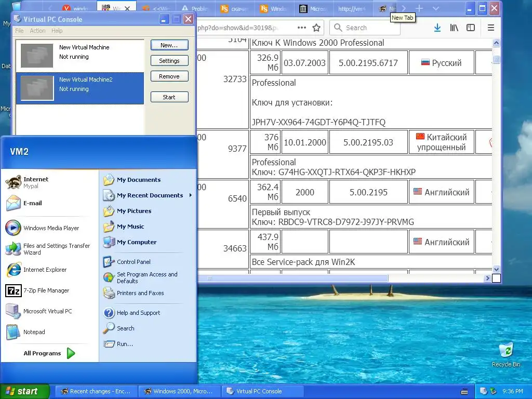Open page actions three-dots menu

(302, 28)
